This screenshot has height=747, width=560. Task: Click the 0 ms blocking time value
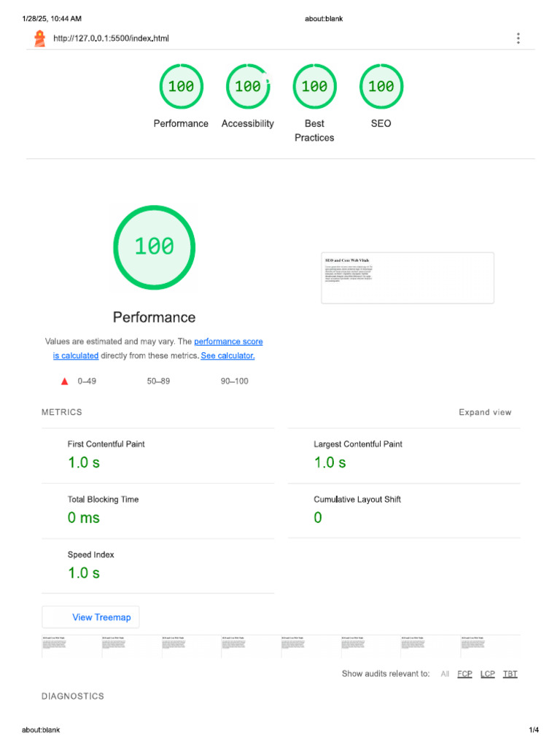click(x=84, y=518)
